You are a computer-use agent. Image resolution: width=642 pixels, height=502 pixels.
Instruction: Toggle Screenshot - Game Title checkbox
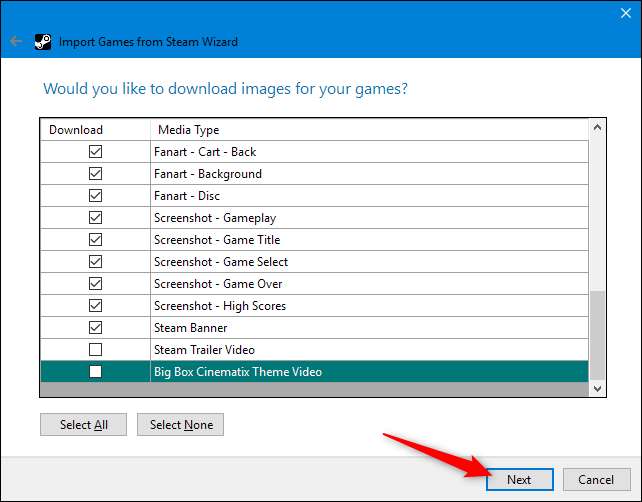95,240
